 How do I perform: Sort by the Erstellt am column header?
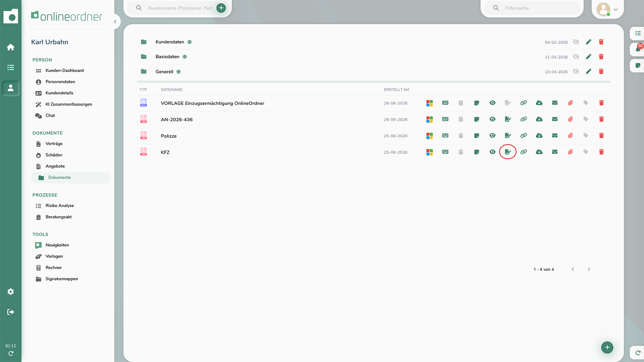tap(396, 90)
